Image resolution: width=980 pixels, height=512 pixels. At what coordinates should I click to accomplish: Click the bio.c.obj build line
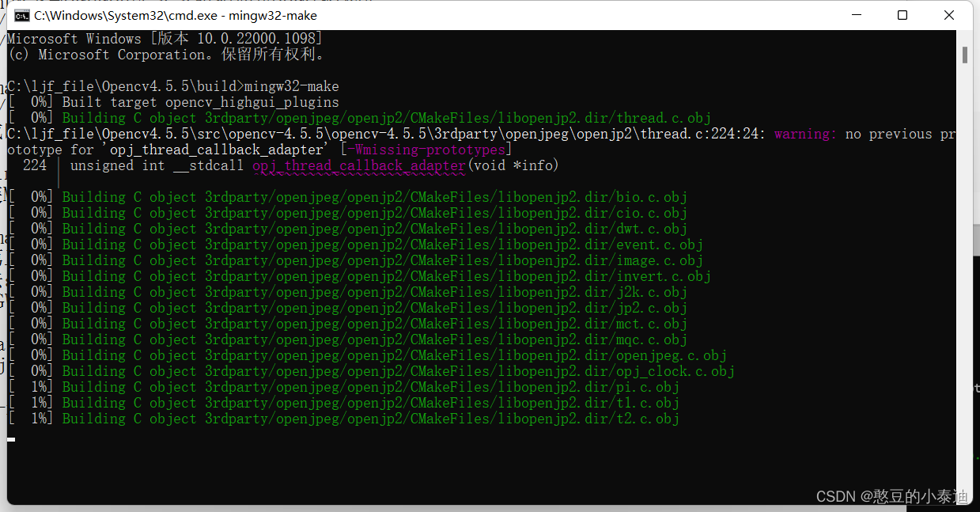[347, 197]
